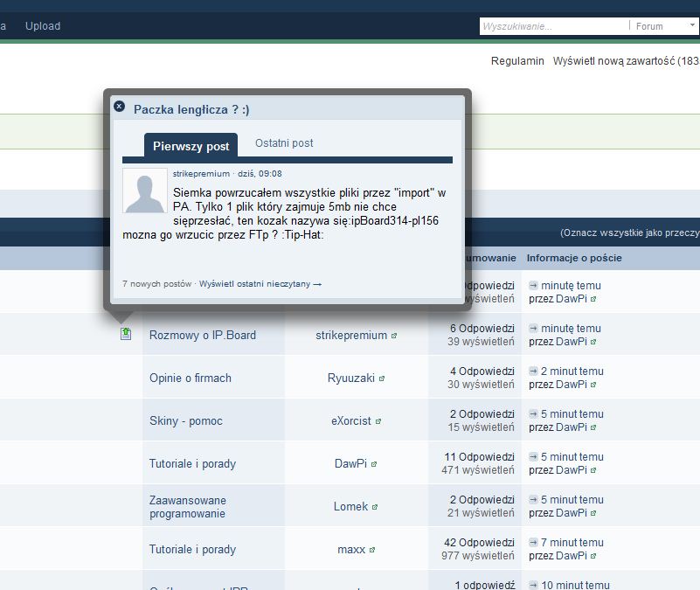Click the profile icon next to strikepremium
This screenshot has height=590, width=700.
pos(394,336)
